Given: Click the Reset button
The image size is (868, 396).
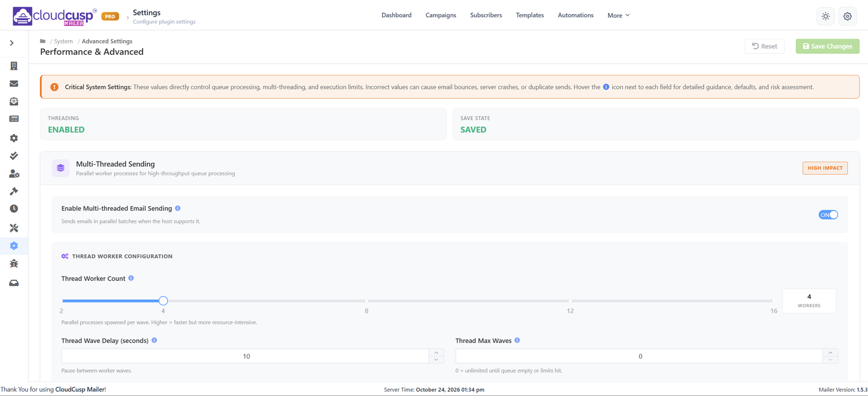Looking at the screenshot, I should click(x=765, y=46).
